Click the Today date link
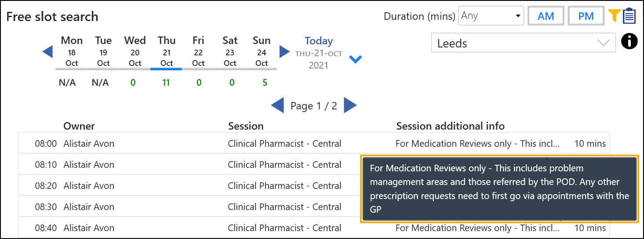This screenshot has width=644, height=239. pos(319,41)
